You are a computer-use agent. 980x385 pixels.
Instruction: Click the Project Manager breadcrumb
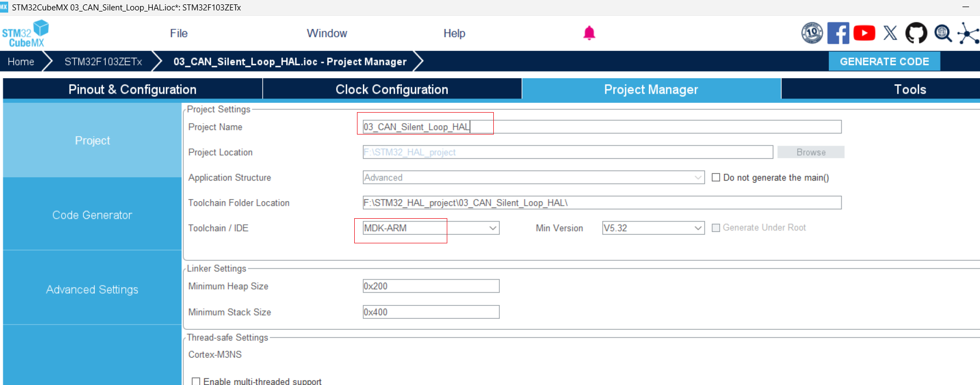(x=290, y=61)
